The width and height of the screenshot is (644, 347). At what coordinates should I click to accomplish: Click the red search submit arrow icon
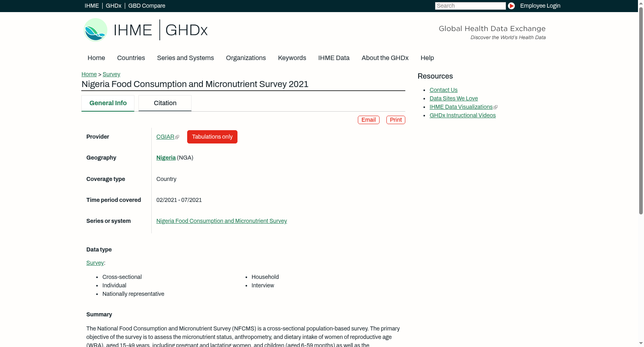click(511, 6)
